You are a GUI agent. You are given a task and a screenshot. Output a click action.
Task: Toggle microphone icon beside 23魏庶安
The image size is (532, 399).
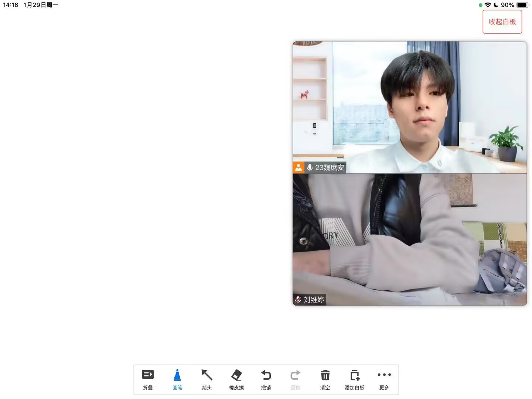pos(310,167)
